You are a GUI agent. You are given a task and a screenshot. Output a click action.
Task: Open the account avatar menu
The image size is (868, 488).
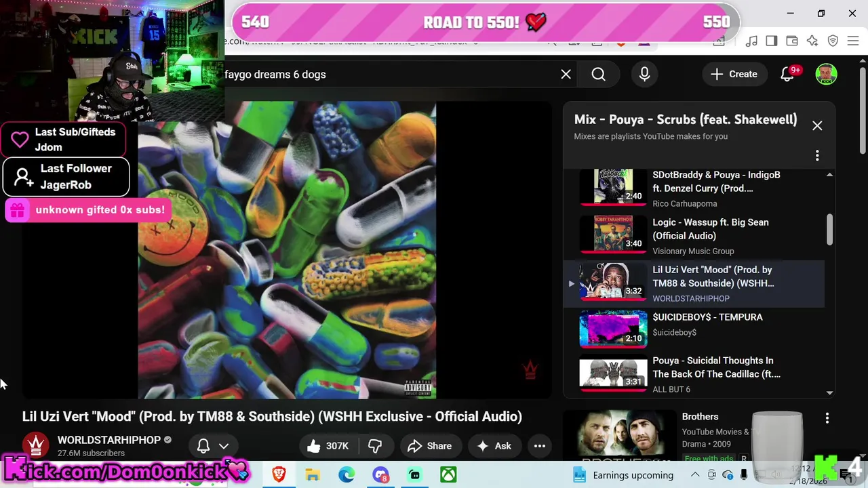pos(826,75)
